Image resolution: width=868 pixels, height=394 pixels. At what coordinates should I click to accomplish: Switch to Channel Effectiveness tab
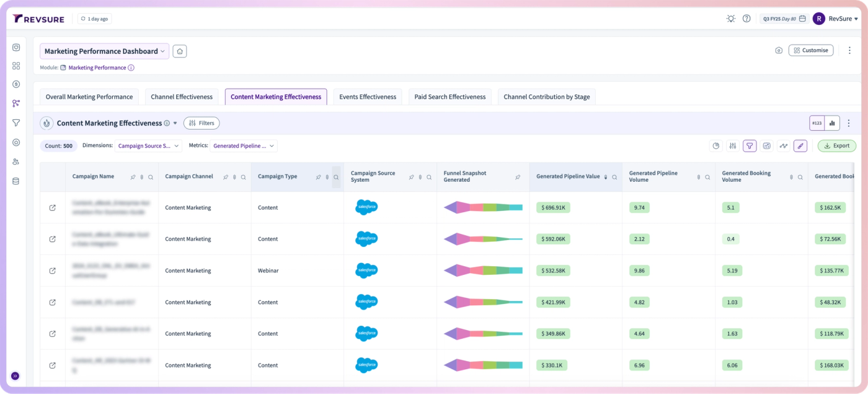pos(182,97)
